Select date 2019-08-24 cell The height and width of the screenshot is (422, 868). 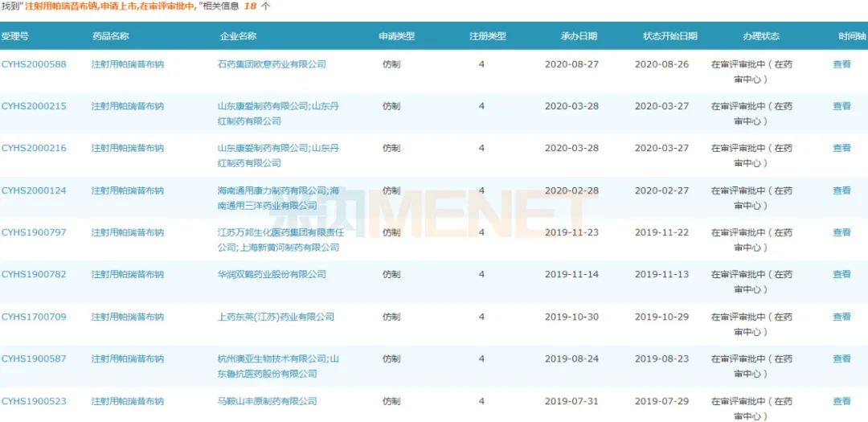(572, 358)
